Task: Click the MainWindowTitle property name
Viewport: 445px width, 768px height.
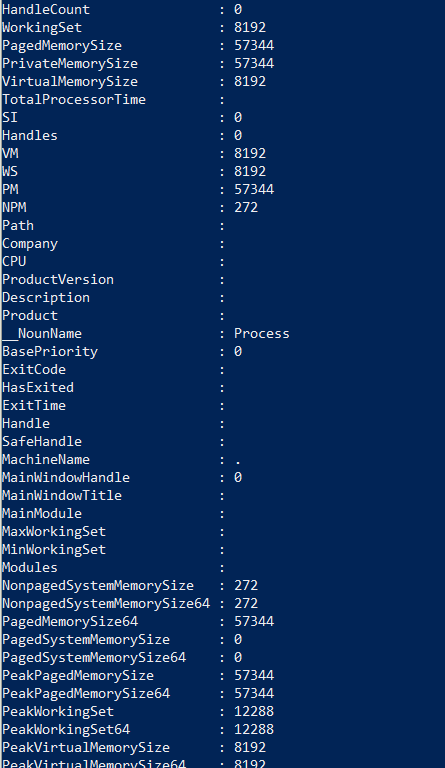Action: click(x=62, y=495)
